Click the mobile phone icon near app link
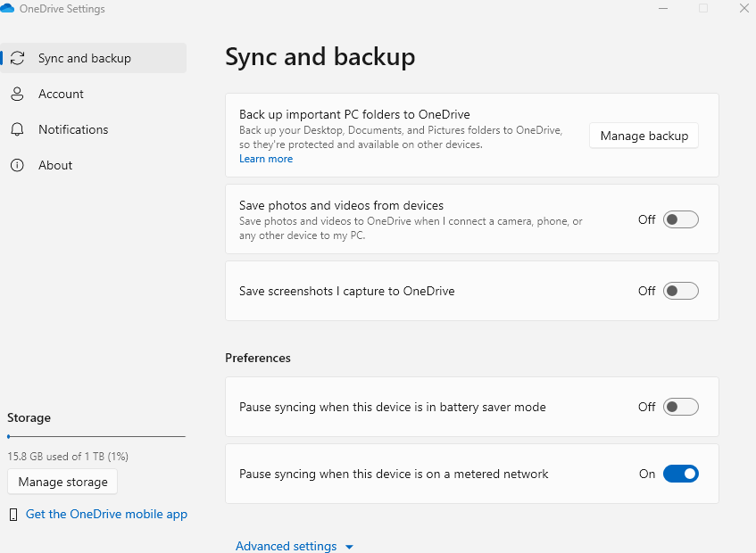Image resolution: width=756 pixels, height=553 pixels. click(x=12, y=515)
